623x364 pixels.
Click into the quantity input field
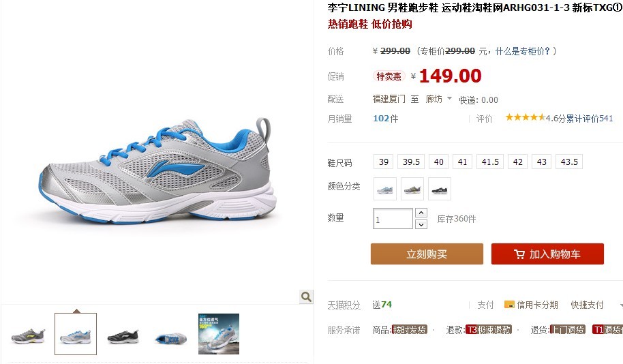pos(393,219)
